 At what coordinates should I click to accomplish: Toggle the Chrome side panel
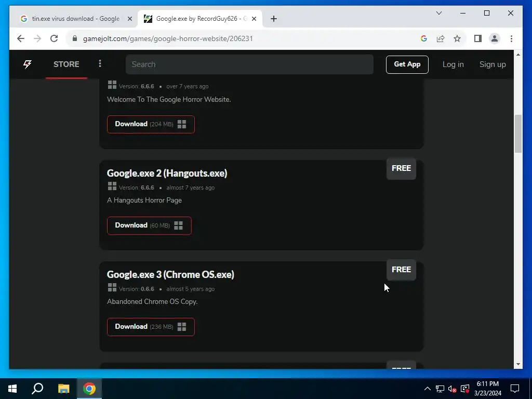(478, 38)
